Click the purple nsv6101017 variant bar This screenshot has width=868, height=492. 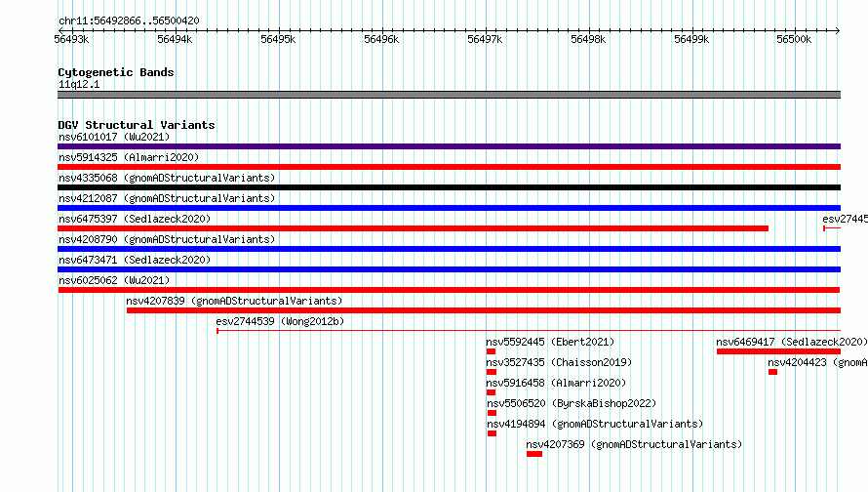449,146
